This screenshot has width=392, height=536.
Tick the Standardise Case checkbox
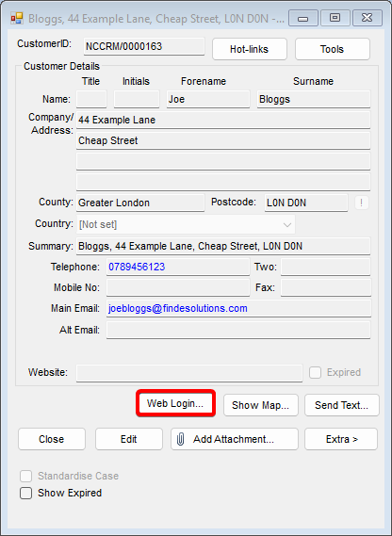[x=26, y=476]
